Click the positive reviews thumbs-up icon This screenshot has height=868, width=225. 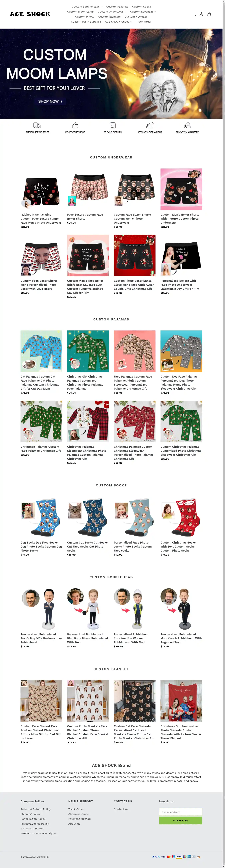[x=75, y=125]
